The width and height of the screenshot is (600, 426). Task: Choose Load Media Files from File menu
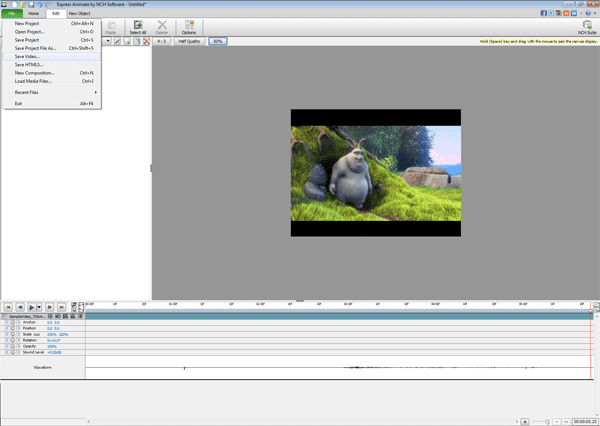[52, 81]
